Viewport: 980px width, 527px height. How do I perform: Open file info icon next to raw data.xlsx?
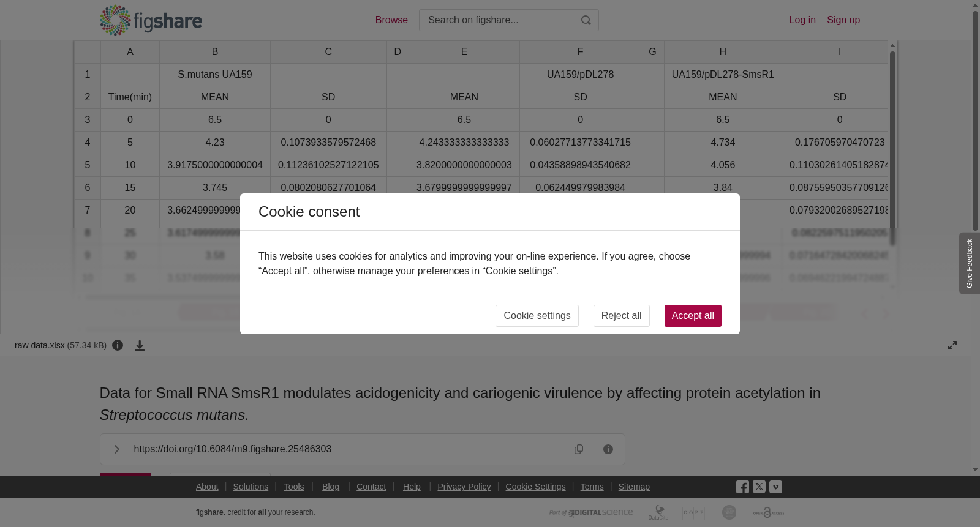[x=118, y=345]
